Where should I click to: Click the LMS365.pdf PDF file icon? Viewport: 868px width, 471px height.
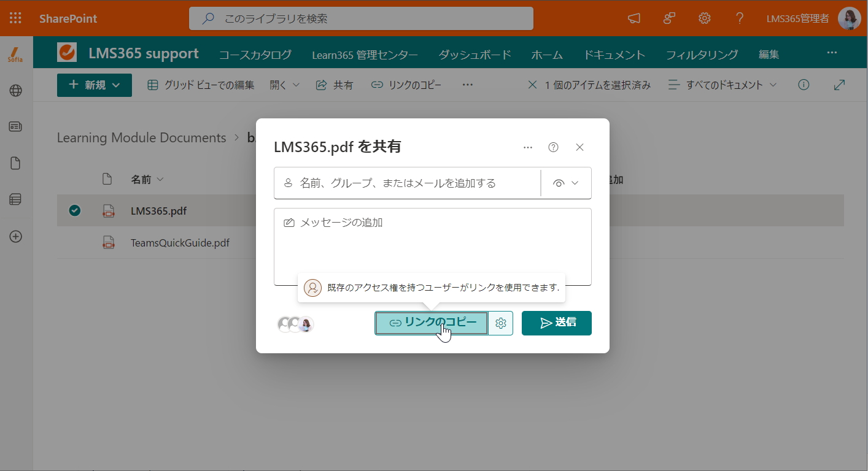click(x=109, y=211)
